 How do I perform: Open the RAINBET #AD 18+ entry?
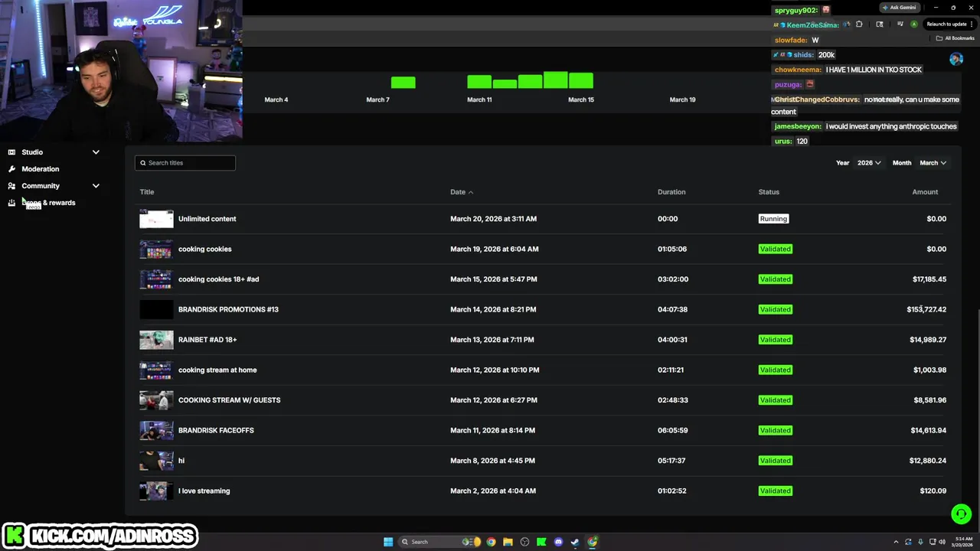[207, 340]
